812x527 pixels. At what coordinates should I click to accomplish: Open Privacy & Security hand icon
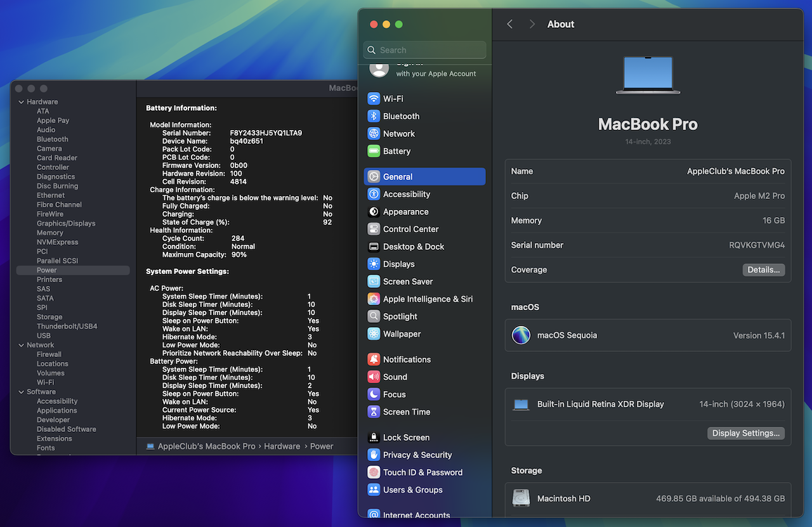[374, 455]
